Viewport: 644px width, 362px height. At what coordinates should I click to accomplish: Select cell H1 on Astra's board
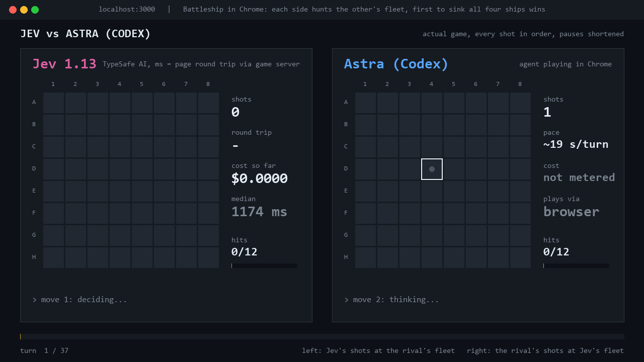click(x=365, y=257)
